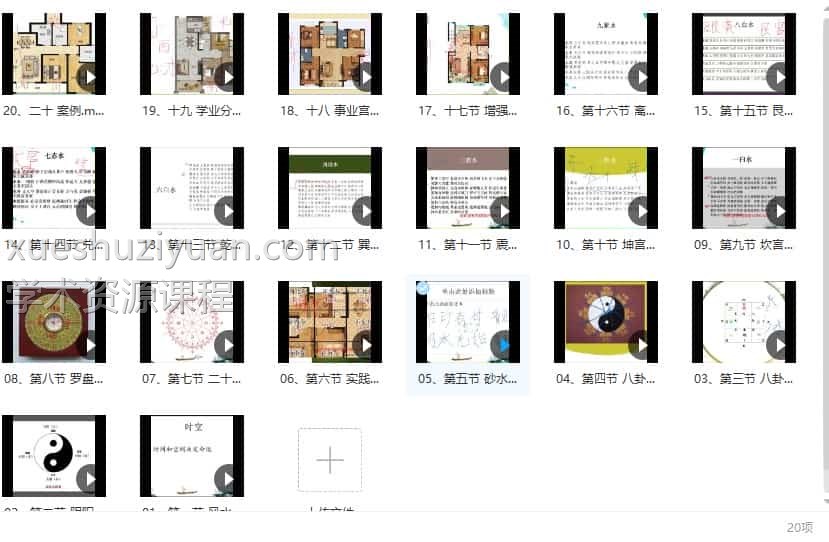Screen dimensions: 829x542
Task: Select file label 11、第十一节 震
Action: [x=468, y=244]
